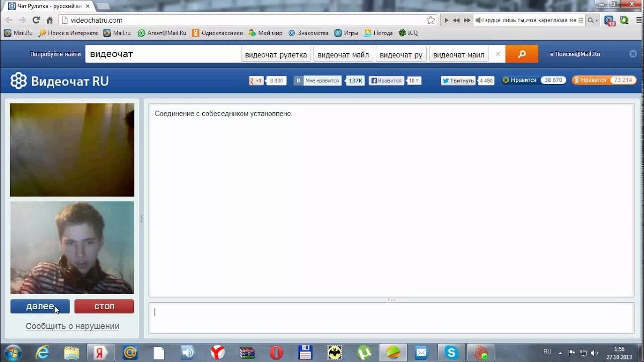Choose suggestion видеочат ру

(401, 54)
